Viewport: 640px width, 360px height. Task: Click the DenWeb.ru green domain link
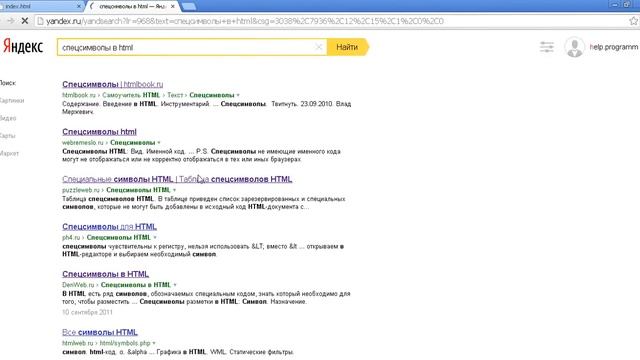coord(78,284)
